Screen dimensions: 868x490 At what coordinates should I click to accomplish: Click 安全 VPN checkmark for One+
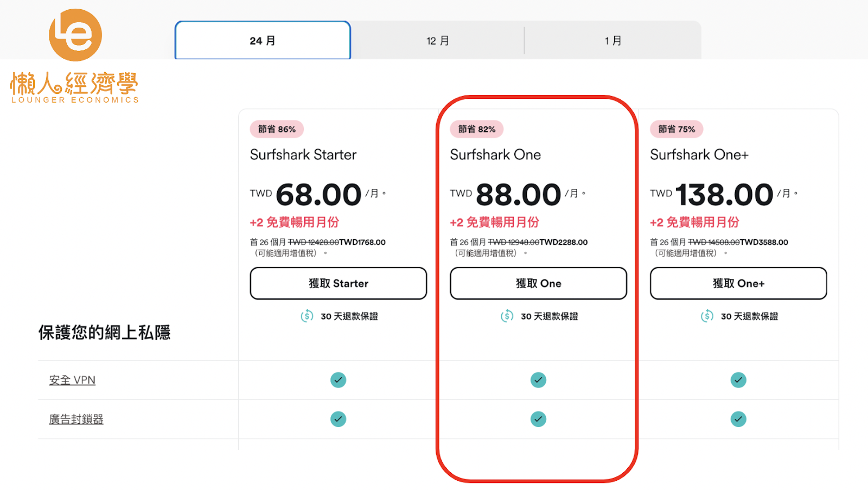[x=738, y=380]
